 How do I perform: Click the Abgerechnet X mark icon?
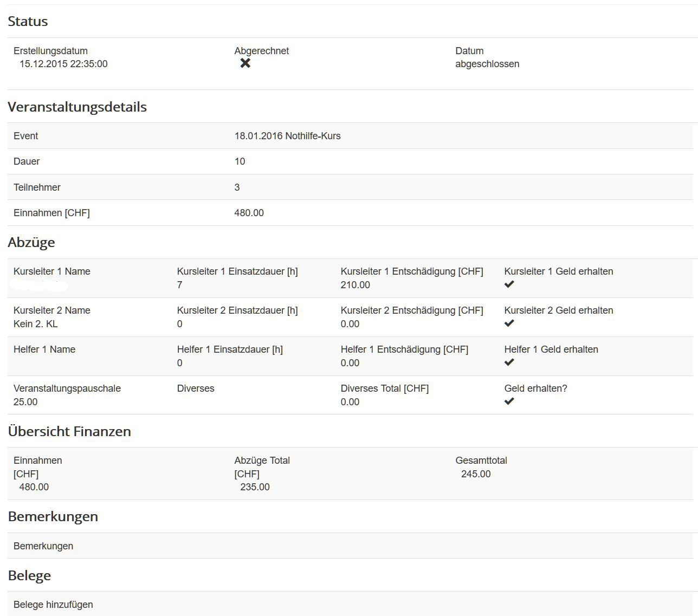245,63
